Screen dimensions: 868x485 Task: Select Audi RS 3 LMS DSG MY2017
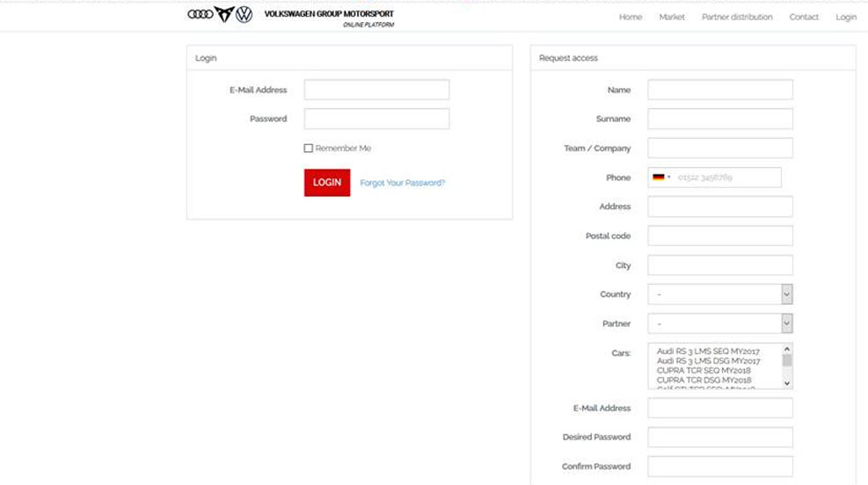click(x=709, y=360)
